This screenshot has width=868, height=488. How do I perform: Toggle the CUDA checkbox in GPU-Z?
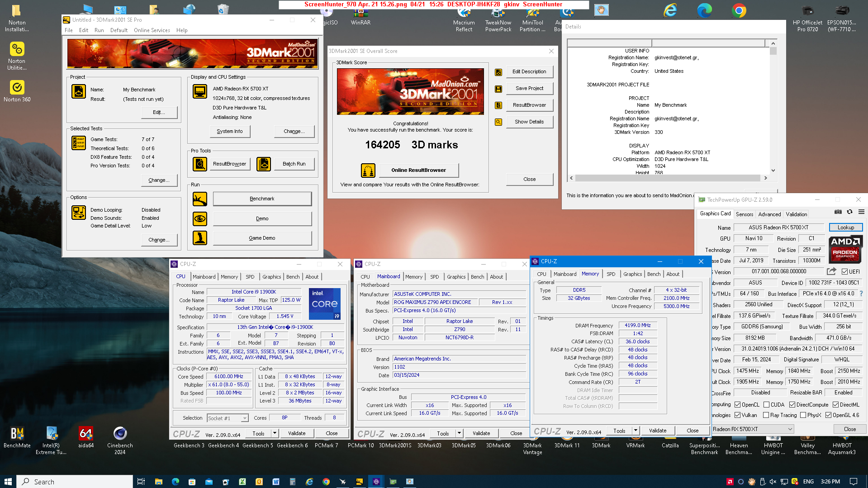(767, 405)
